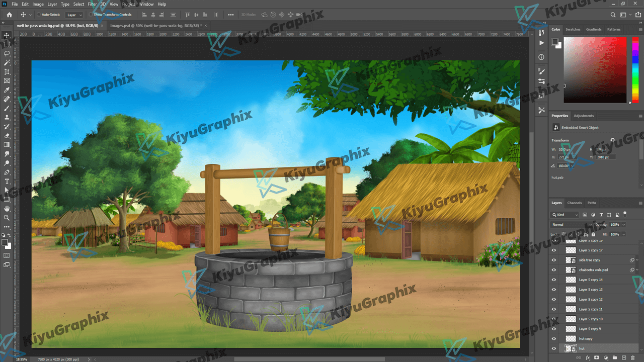Switch to the Images.psd document tab
Image resolution: width=644 pixels, height=362 pixels.
tap(155, 25)
